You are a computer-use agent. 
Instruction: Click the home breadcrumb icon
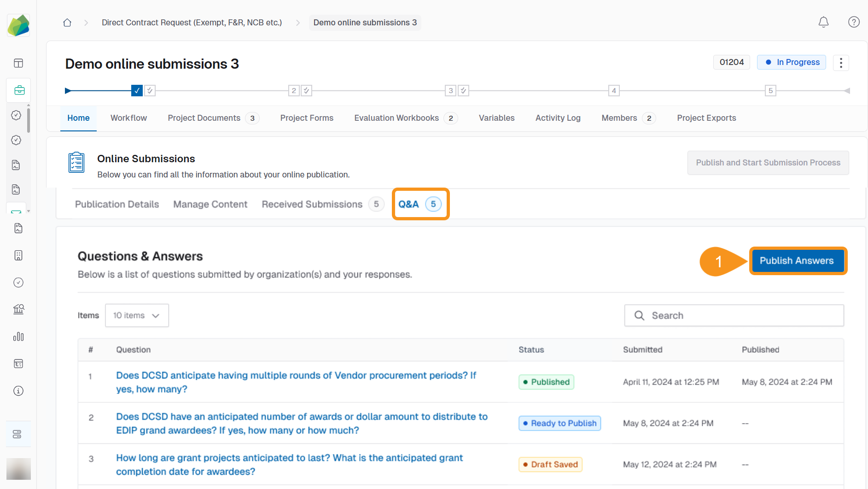coord(67,23)
